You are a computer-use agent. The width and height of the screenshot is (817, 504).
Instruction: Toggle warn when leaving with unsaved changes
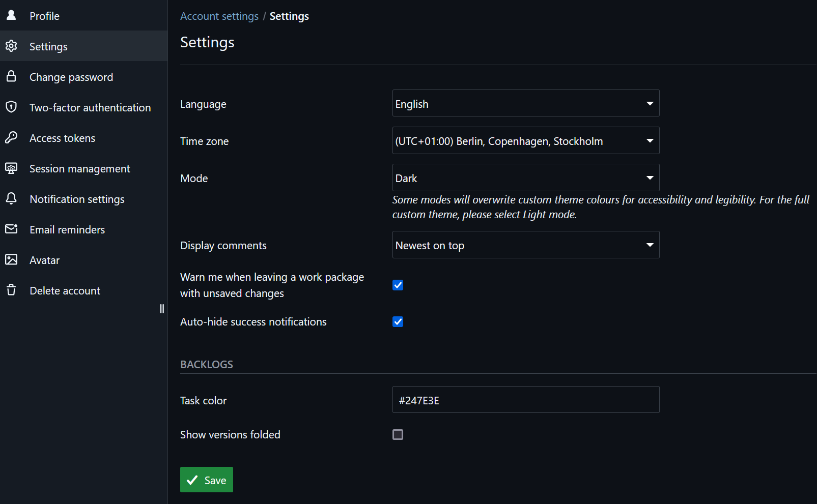tap(398, 285)
